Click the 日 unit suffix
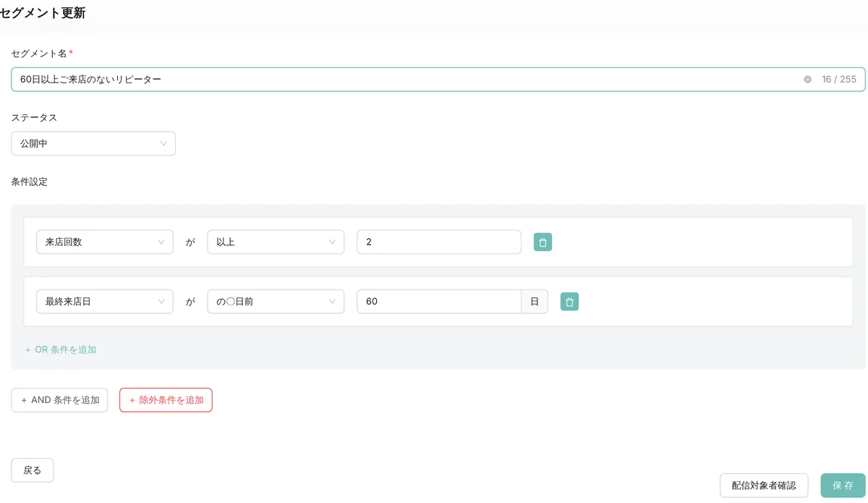The image size is (868, 503). point(535,302)
